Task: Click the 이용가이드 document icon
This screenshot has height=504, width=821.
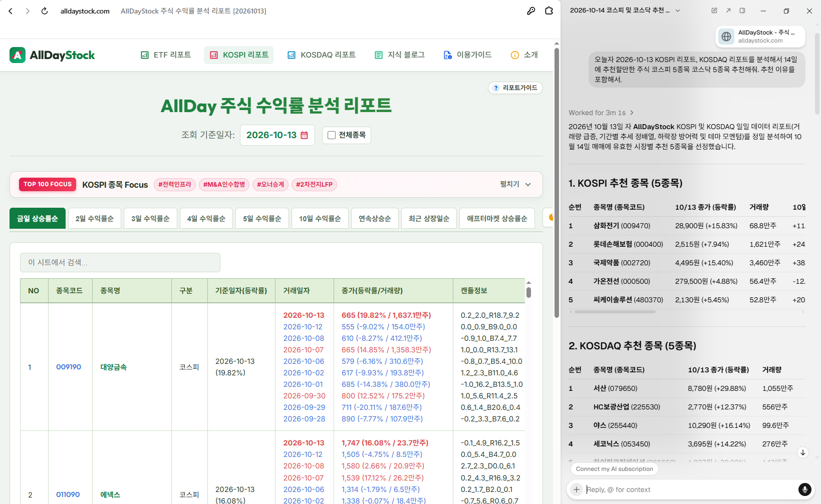Action: 448,55
